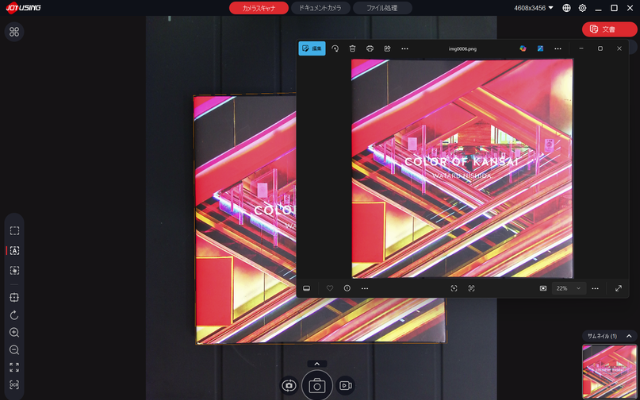Click the blue 編集 edit button
The image size is (640, 400).
pos(312,48)
